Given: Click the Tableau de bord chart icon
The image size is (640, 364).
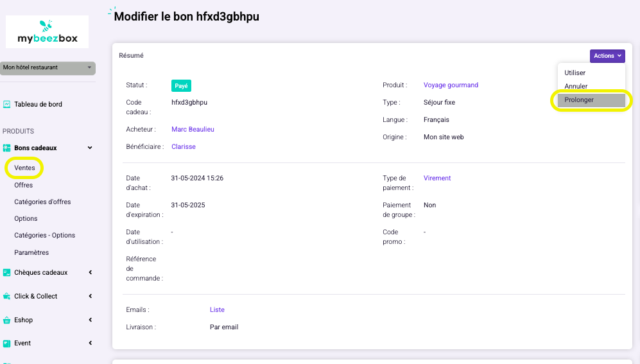Looking at the screenshot, I should [6, 104].
